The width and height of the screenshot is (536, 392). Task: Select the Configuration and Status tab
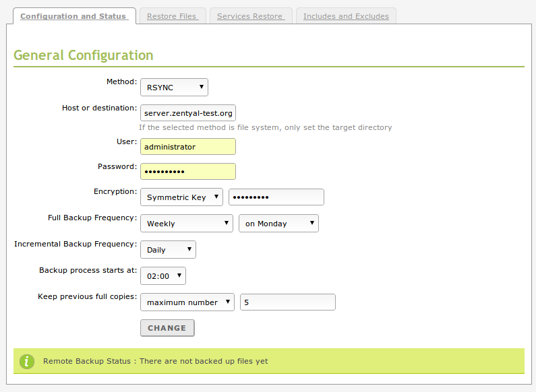click(x=73, y=16)
